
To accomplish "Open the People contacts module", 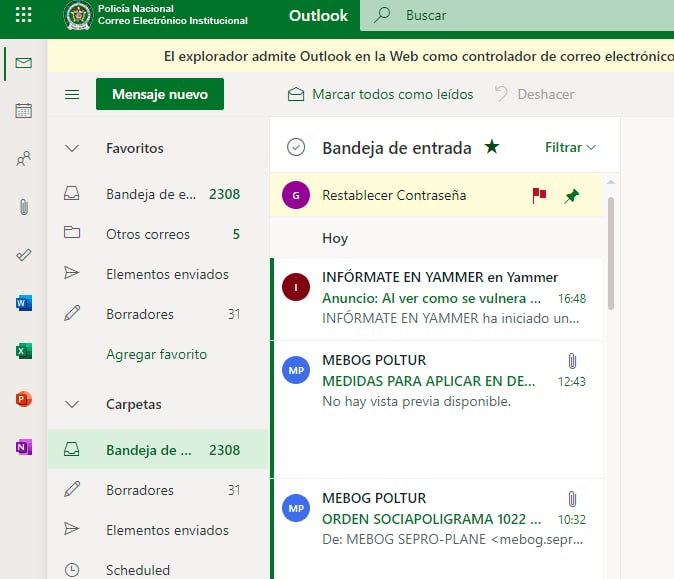I will tap(24, 159).
